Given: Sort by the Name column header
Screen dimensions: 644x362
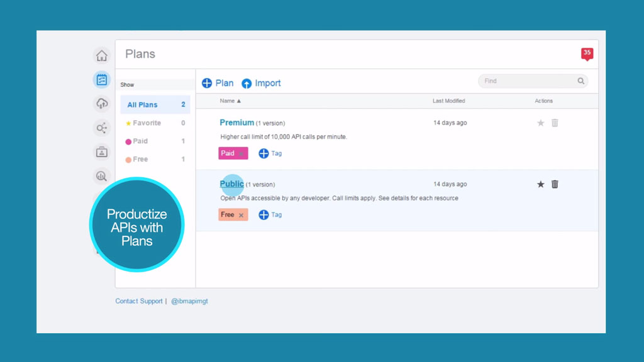Looking at the screenshot, I should (230, 101).
